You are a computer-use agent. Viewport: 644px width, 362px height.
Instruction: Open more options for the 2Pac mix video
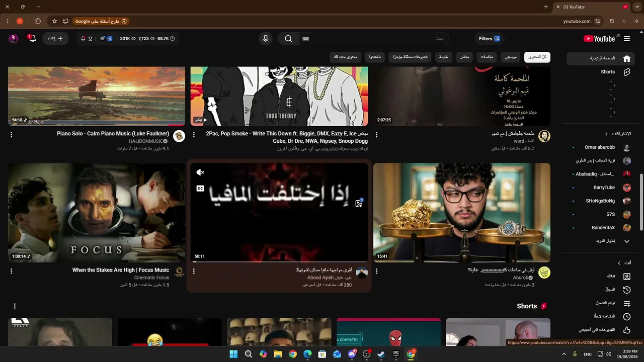194,135
